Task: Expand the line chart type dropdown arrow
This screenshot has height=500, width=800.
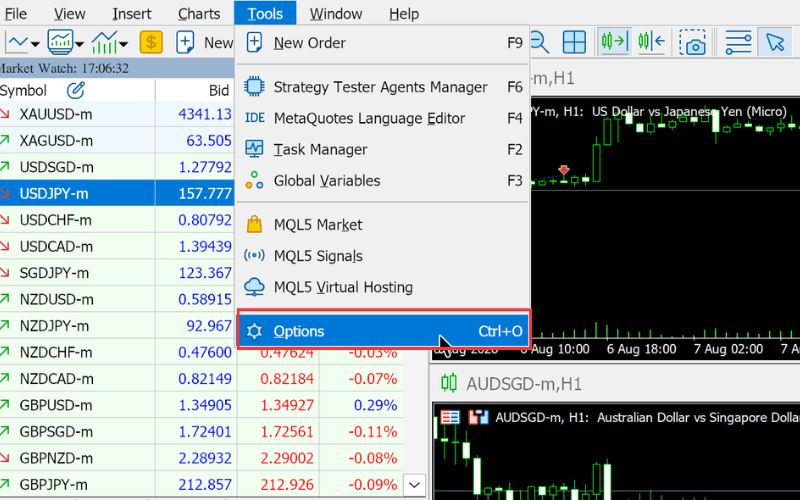Action: (35, 44)
